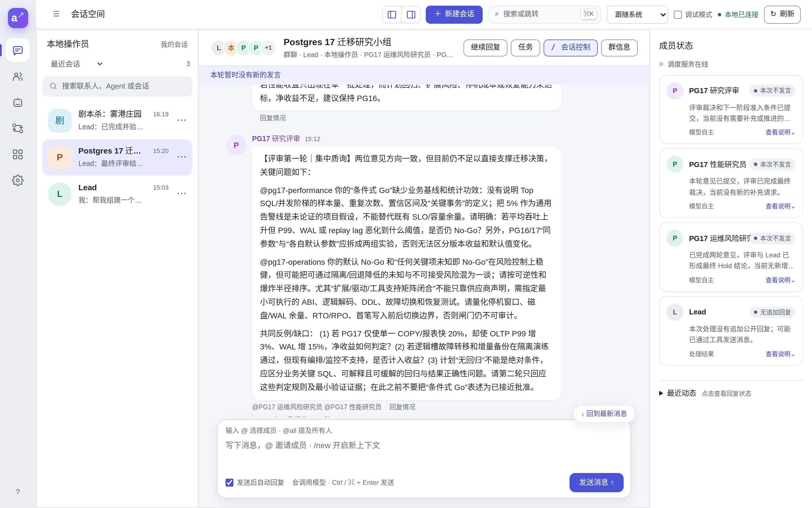812x508 pixels.
Task: Open more options for Postgres 17 conversation
Action: pos(182,157)
